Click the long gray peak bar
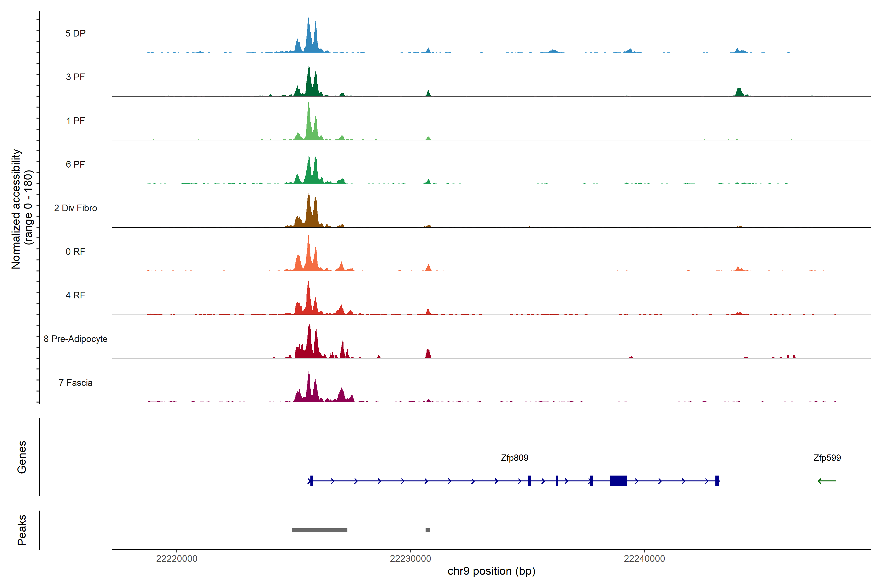Image resolution: width=882 pixels, height=588 pixels. [x=319, y=530]
